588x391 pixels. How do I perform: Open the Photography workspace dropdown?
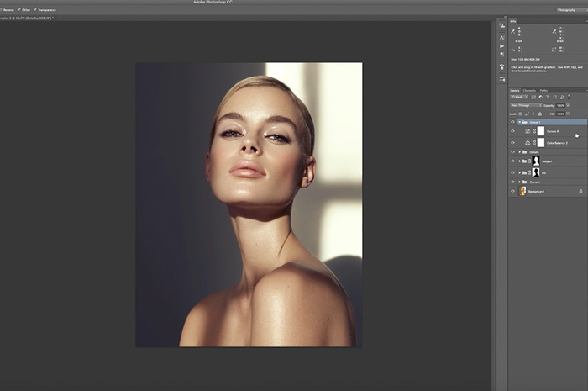(572, 10)
